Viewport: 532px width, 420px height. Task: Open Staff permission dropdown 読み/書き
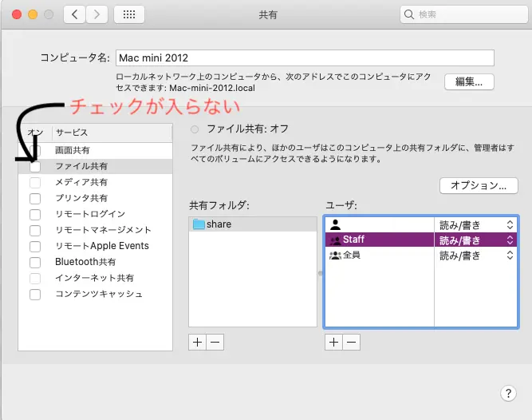[x=475, y=240]
